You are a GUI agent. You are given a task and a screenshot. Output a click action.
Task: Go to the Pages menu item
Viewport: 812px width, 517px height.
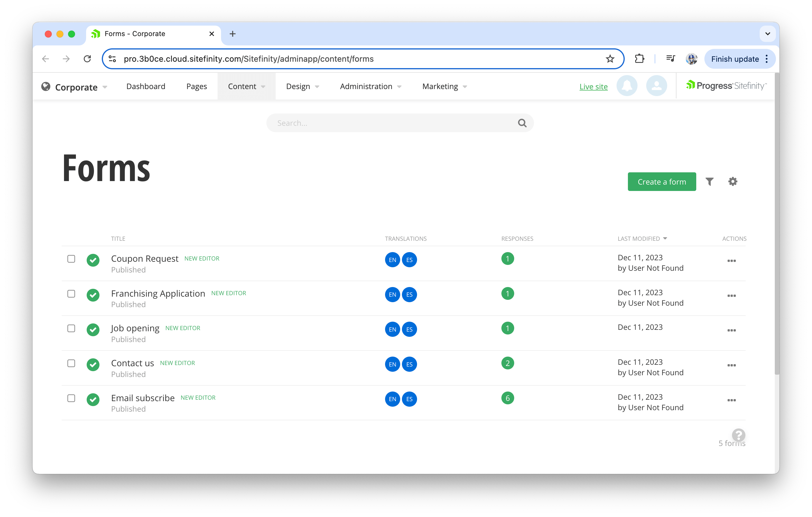[197, 86]
